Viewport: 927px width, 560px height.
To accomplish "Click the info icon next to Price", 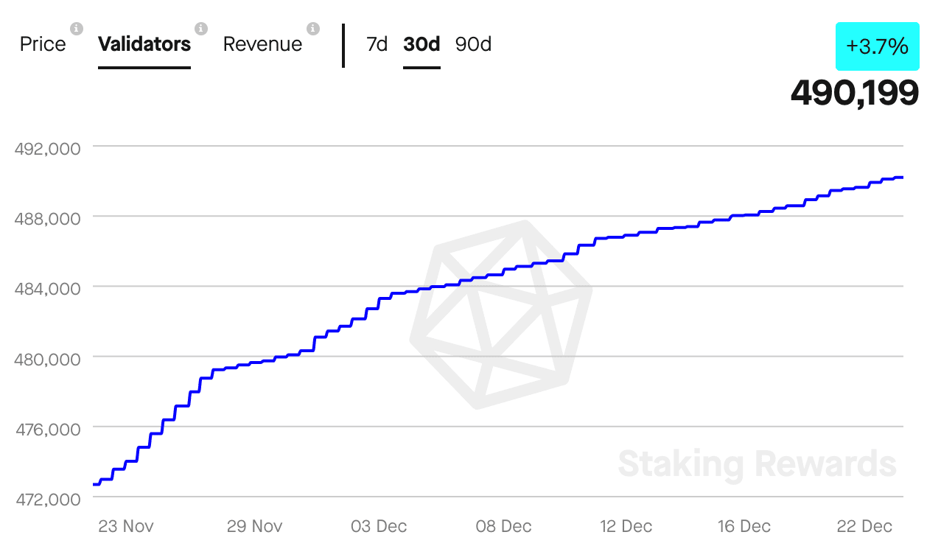I will [x=77, y=29].
